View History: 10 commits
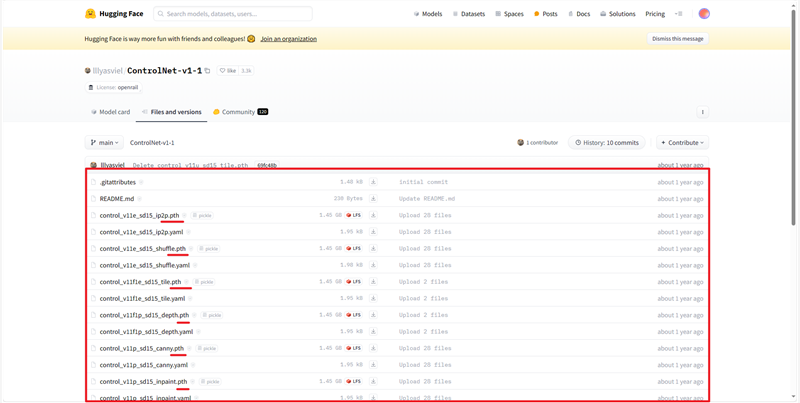This screenshot has height=403, width=800. (x=607, y=143)
